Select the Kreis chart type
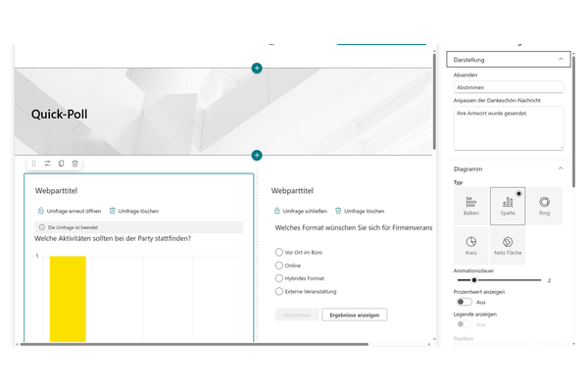Image resolution: width=588 pixels, height=392 pixels. pyautogui.click(x=471, y=246)
